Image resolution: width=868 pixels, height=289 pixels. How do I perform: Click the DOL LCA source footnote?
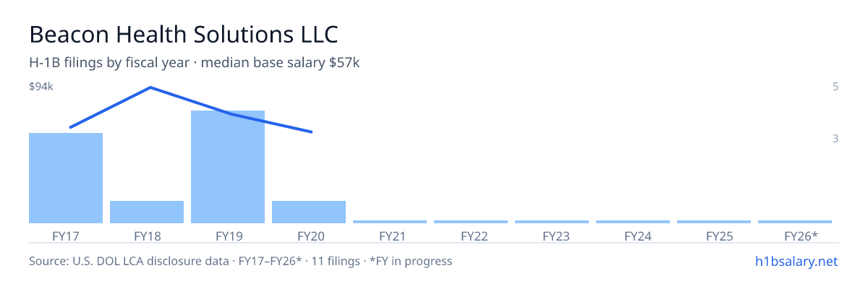pyautogui.click(x=240, y=261)
